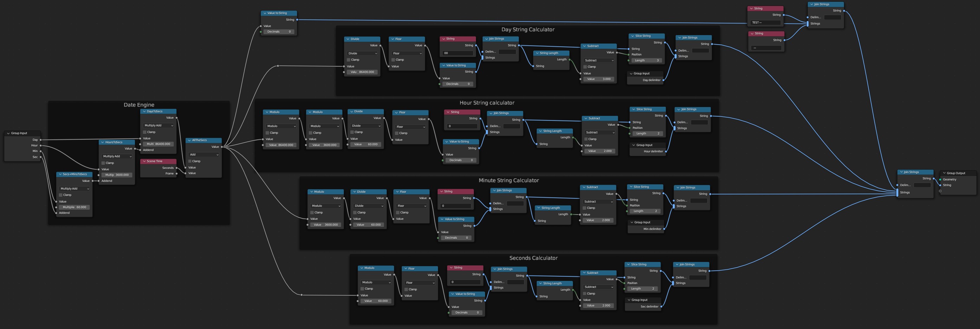Enable Clamp on Hour String calculator Floor node
This screenshot has width=980, height=329.
pos(397,133)
